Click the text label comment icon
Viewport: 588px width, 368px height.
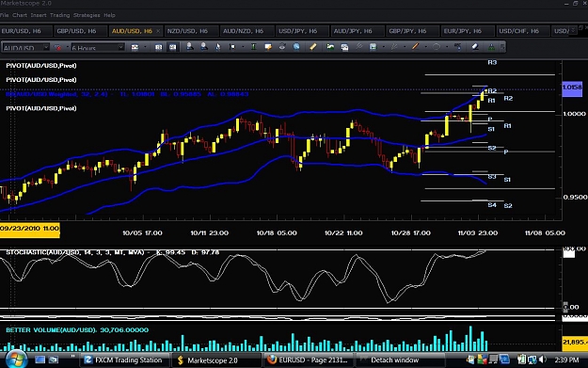[268, 47]
